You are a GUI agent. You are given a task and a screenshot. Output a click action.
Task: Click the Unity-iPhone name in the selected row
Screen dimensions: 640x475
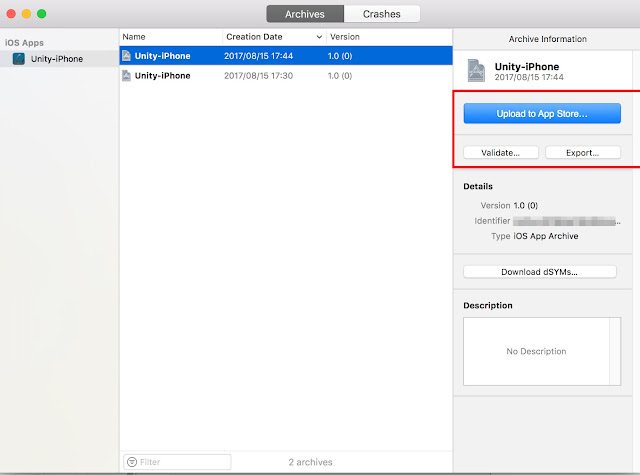pos(162,56)
